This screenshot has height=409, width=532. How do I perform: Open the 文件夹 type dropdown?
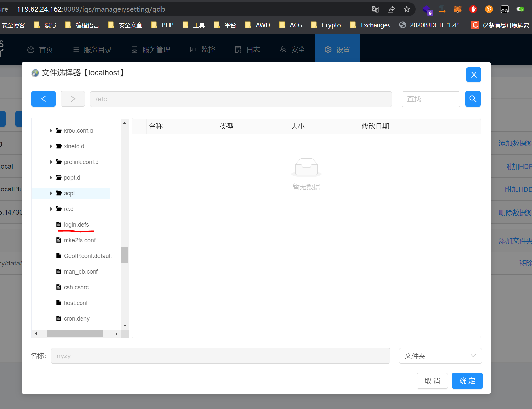click(x=440, y=356)
